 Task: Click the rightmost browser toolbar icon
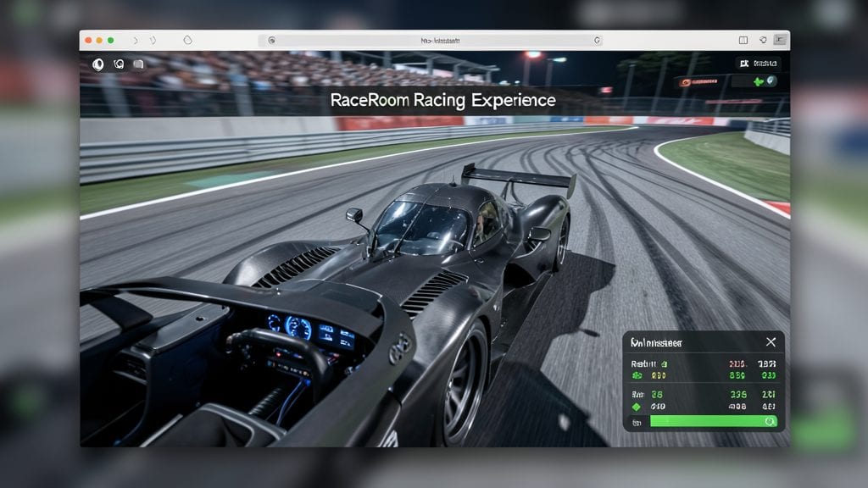tap(780, 40)
